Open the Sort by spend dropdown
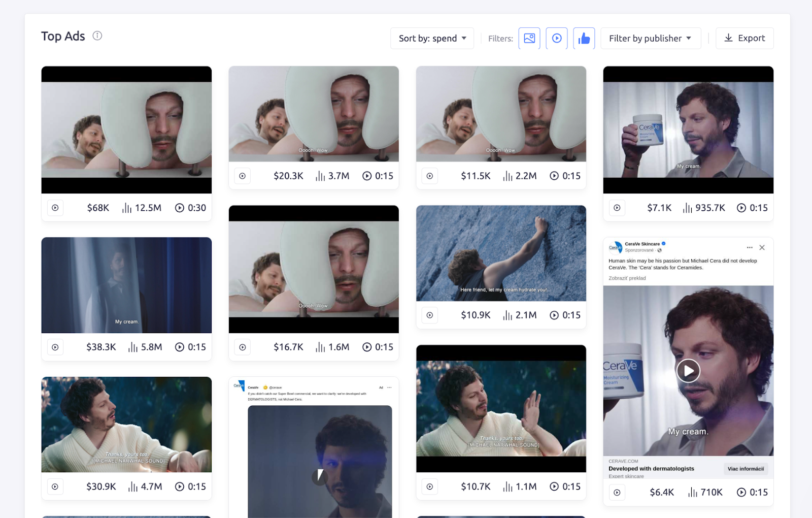Screen dimensions: 812x518 click(x=432, y=38)
